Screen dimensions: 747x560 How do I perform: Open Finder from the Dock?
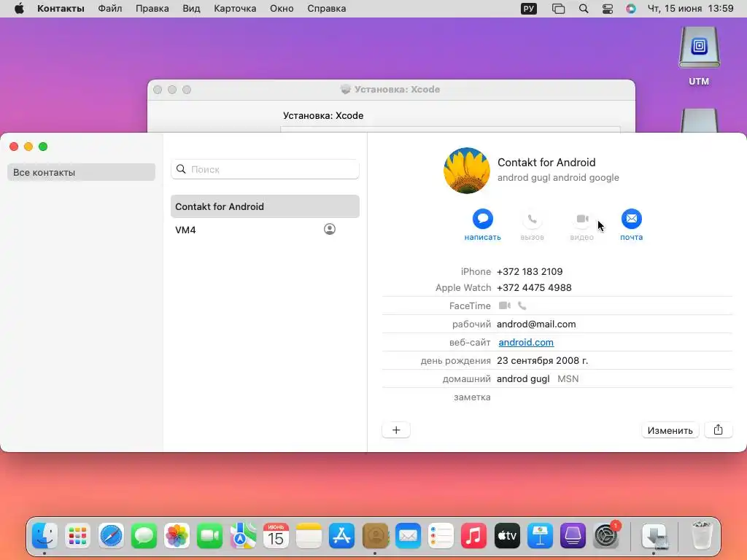(45, 536)
